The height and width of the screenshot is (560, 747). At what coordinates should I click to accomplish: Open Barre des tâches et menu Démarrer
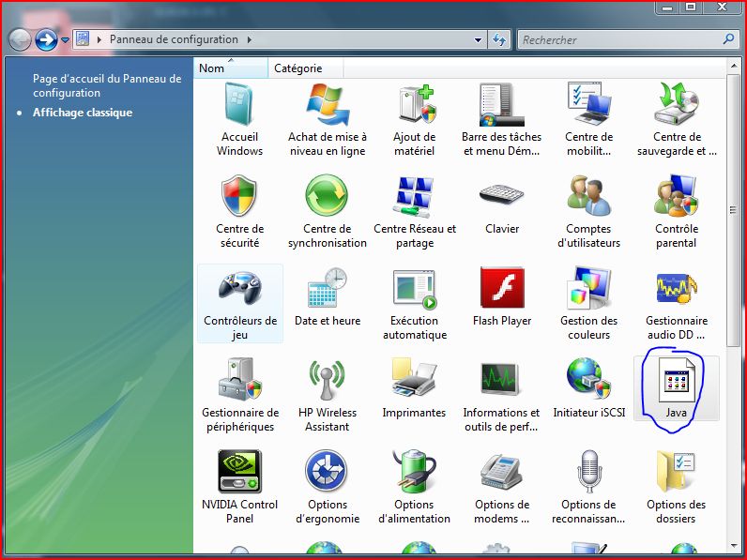(x=502, y=119)
